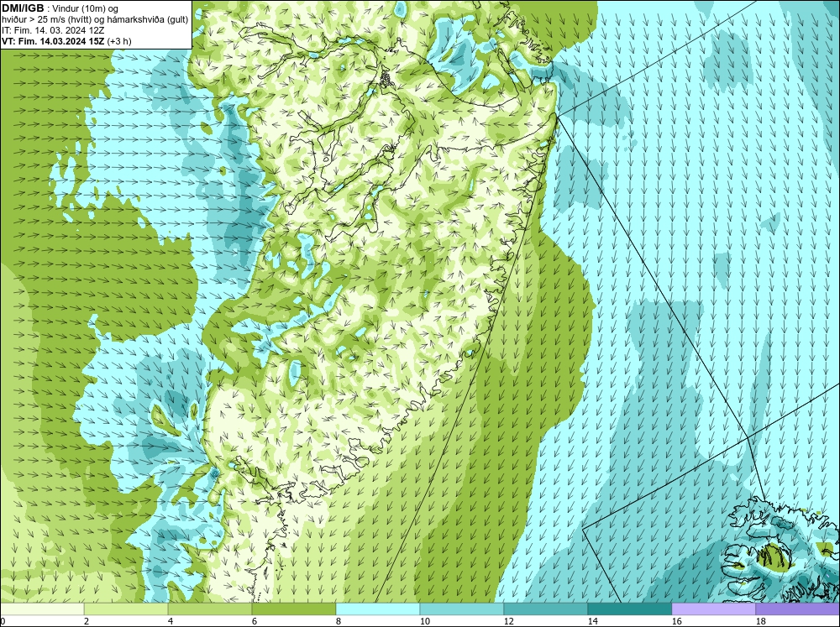Click the 4–6 m/s green legend swatch
Image resolution: width=840 pixels, height=627 pixels.
[x=210, y=609]
